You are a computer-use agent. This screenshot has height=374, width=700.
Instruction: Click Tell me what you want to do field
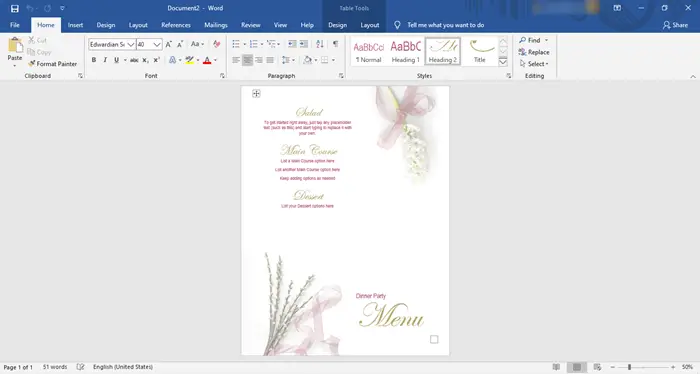[x=446, y=25]
